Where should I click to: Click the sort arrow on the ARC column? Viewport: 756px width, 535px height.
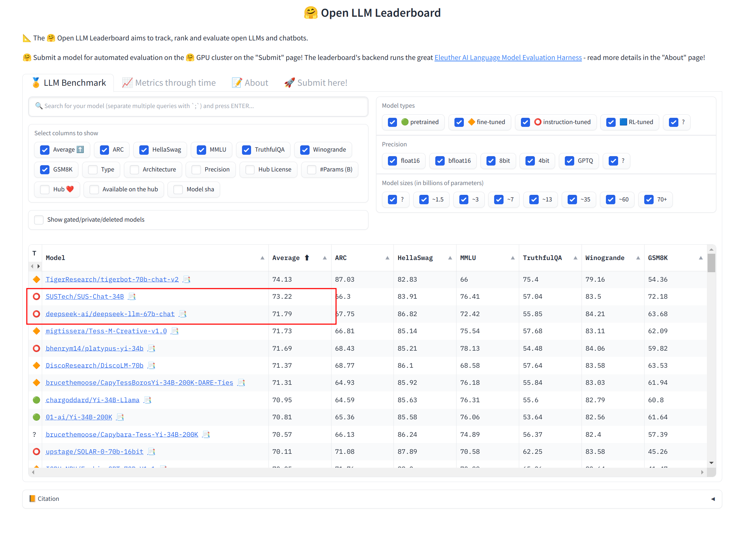[387, 258]
